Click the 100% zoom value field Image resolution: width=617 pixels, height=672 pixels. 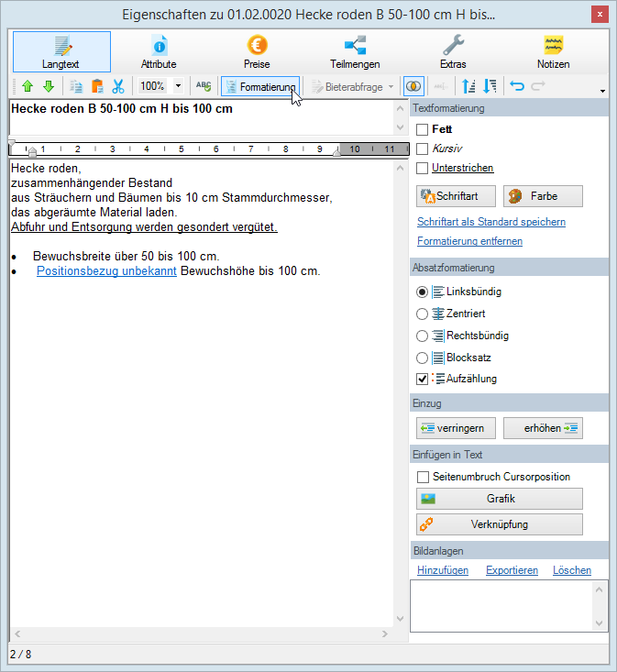coord(154,86)
